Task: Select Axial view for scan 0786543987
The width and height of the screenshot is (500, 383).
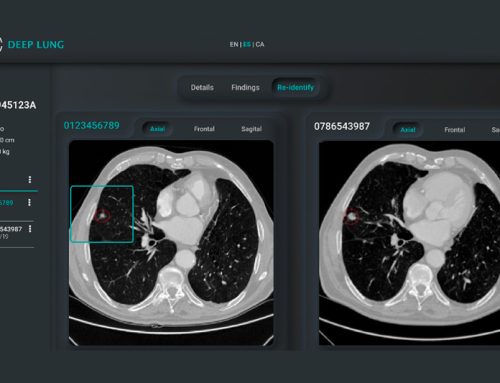Action: [408, 130]
